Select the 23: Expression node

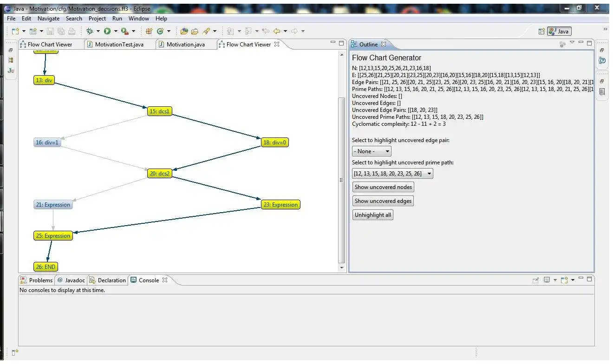(280, 205)
